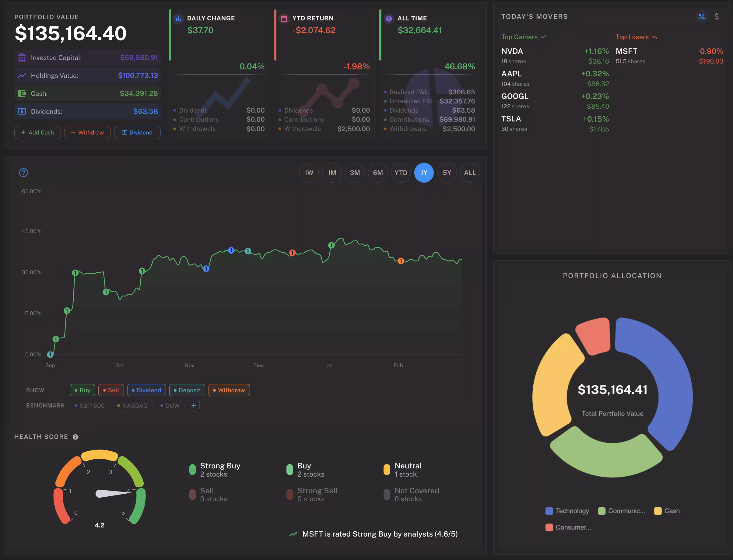Switch movers to percent view icon

point(702,17)
